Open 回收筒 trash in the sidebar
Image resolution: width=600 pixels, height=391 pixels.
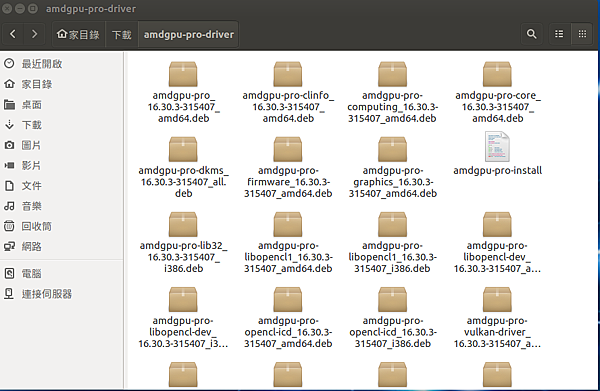(x=61, y=226)
